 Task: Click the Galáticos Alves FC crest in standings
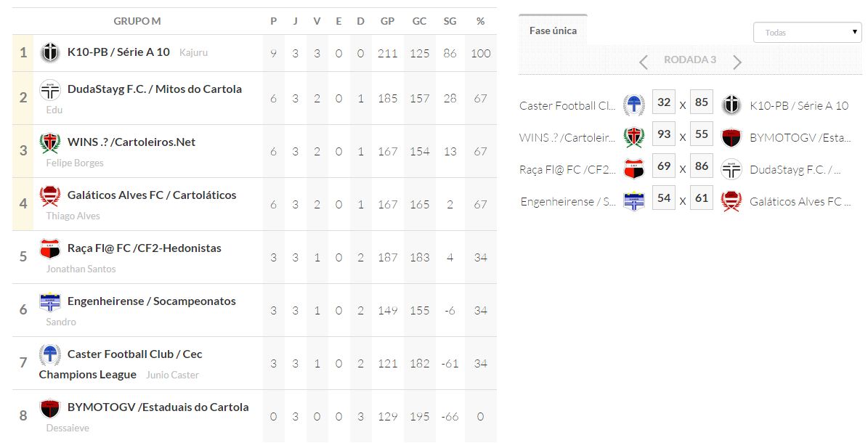(x=50, y=195)
